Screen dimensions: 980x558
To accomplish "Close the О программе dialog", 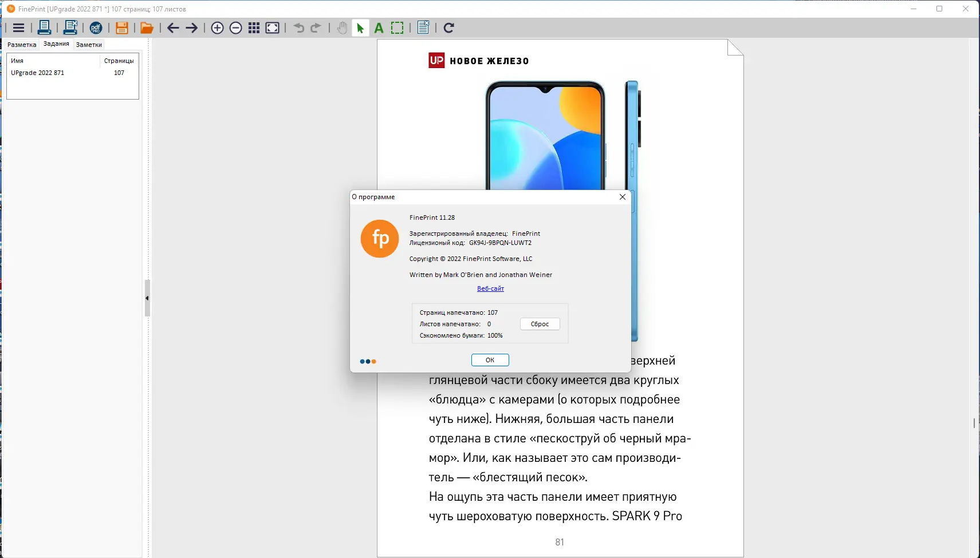I will [x=623, y=197].
